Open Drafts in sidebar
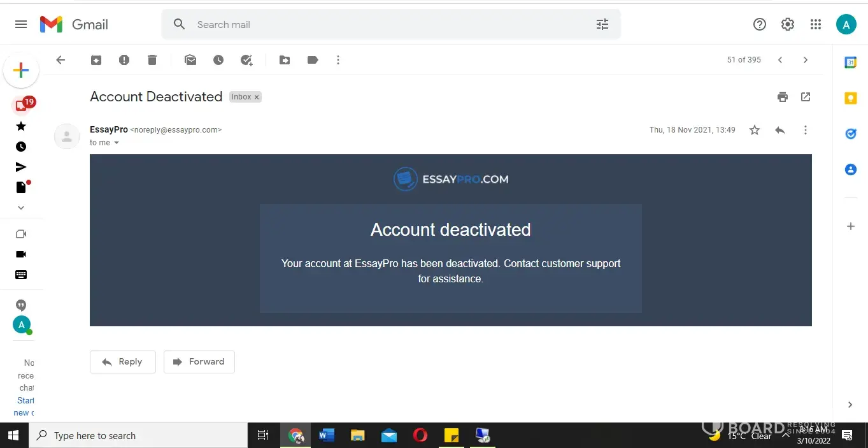The image size is (868, 448). point(21,187)
